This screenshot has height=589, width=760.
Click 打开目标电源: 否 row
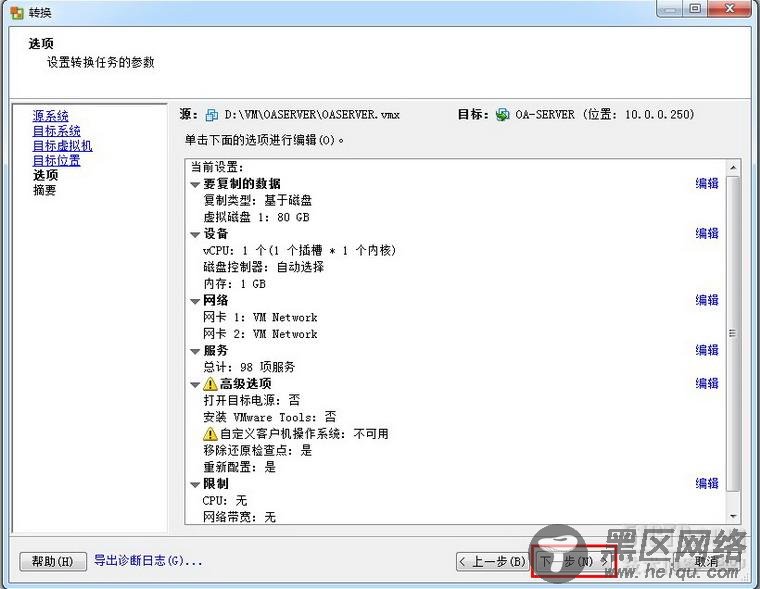(x=252, y=400)
